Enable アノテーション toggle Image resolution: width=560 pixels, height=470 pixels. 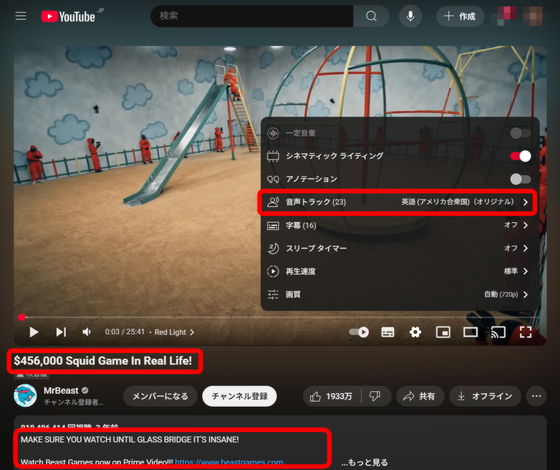520,179
